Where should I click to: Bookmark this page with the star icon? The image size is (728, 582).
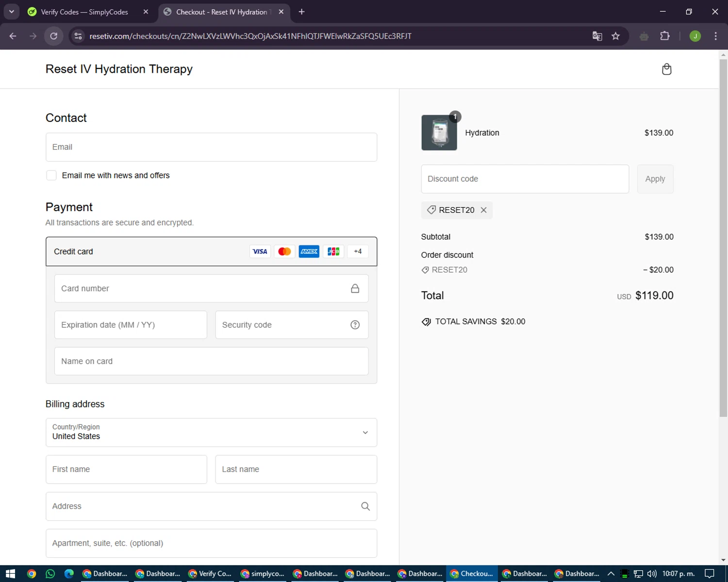[x=616, y=36]
